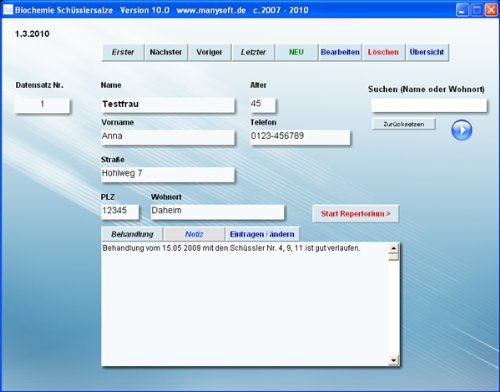Go to first record with Erster
Viewport: 500px width, 392px height.
[x=123, y=52]
